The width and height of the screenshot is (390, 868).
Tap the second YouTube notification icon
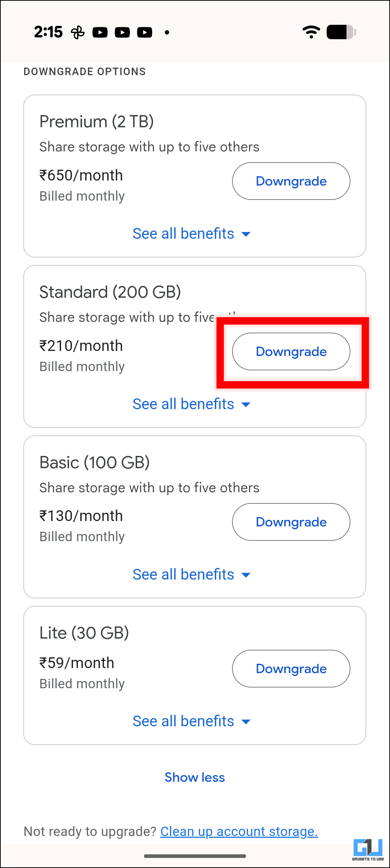click(122, 32)
